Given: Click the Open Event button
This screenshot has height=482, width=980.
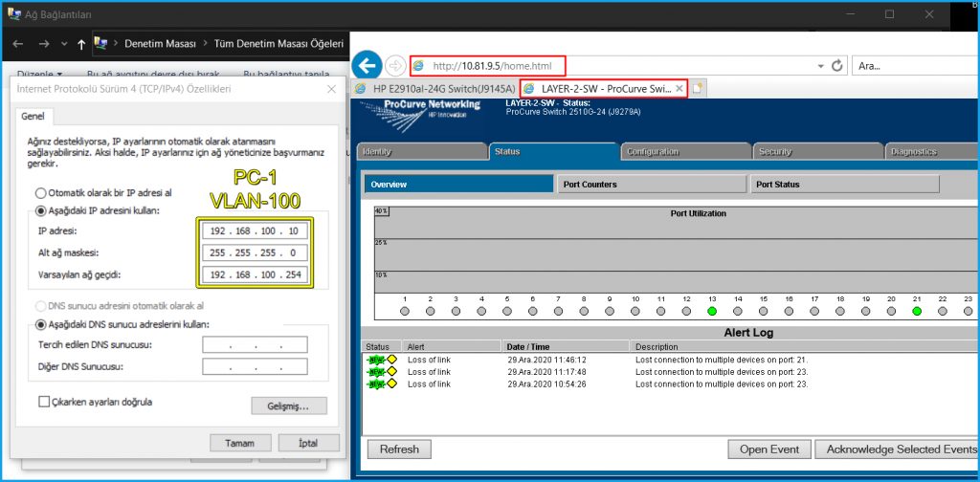Looking at the screenshot, I should coord(769,449).
